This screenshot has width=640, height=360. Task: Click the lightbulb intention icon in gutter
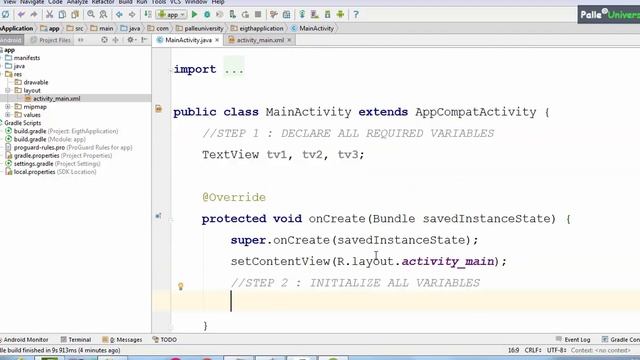pos(181,286)
